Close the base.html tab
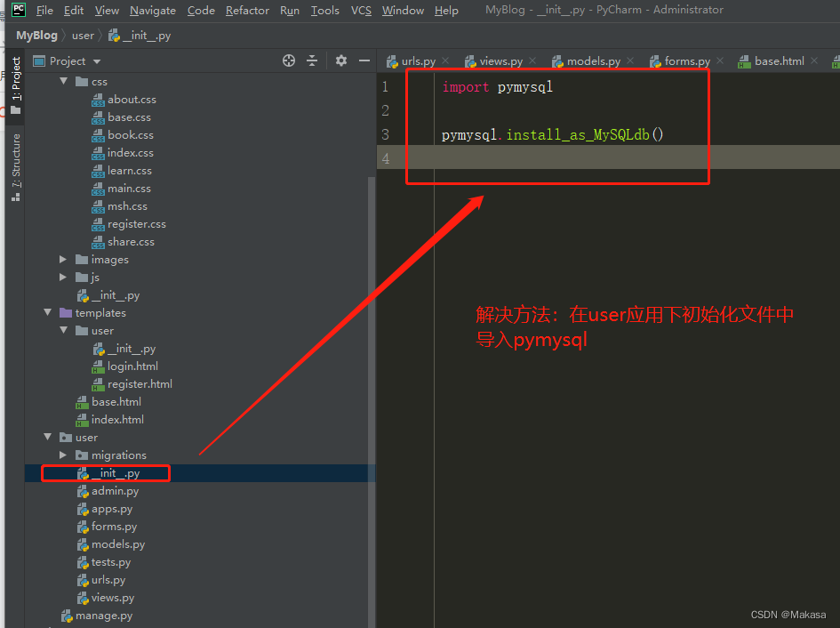The width and height of the screenshot is (840, 628). (x=814, y=60)
